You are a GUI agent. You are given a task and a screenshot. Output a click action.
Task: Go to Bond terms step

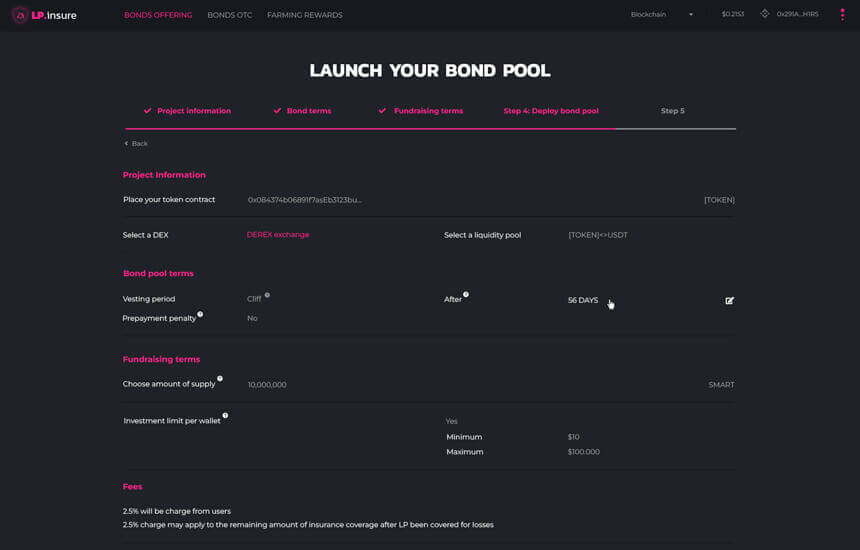pyautogui.click(x=309, y=111)
